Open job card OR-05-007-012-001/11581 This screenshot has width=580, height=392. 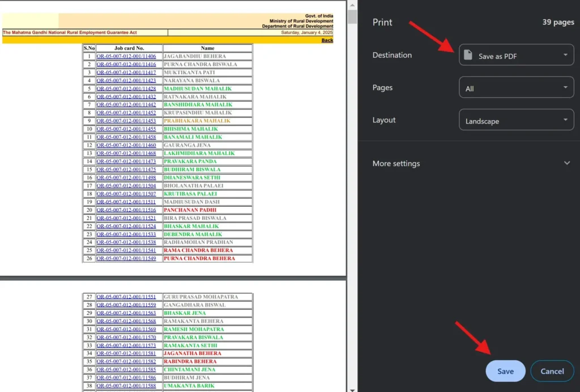pos(126,353)
